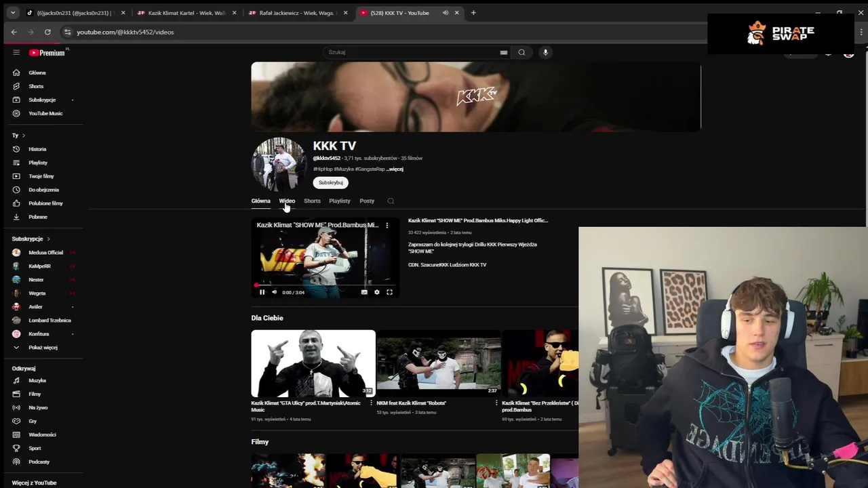The image size is (868, 488).
Task: Select the Główna channel tab
Action: click(261, 201)
